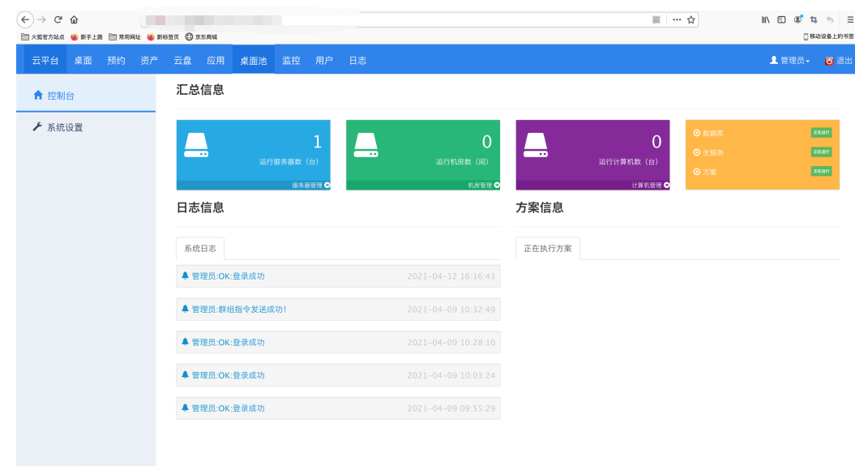Screen dimensions: 868x466
Task: Open page actions three-dot menu
Action: (677, 19)
